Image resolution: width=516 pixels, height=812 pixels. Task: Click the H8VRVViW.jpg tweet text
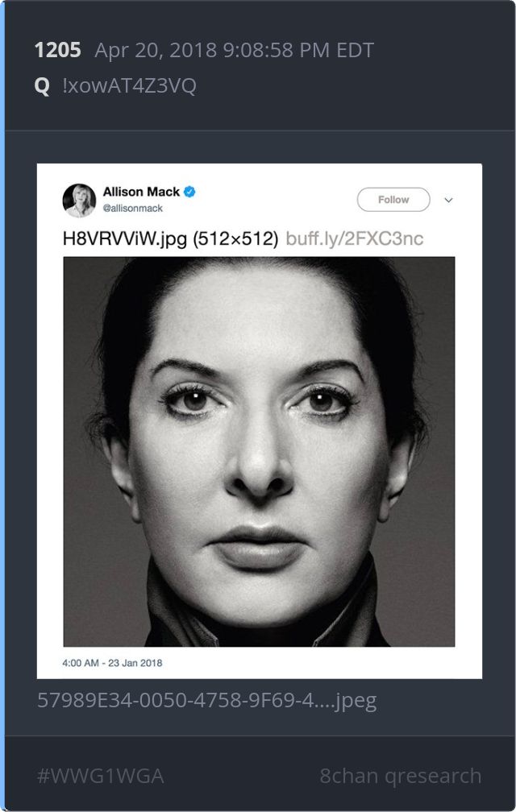point(125,238)
